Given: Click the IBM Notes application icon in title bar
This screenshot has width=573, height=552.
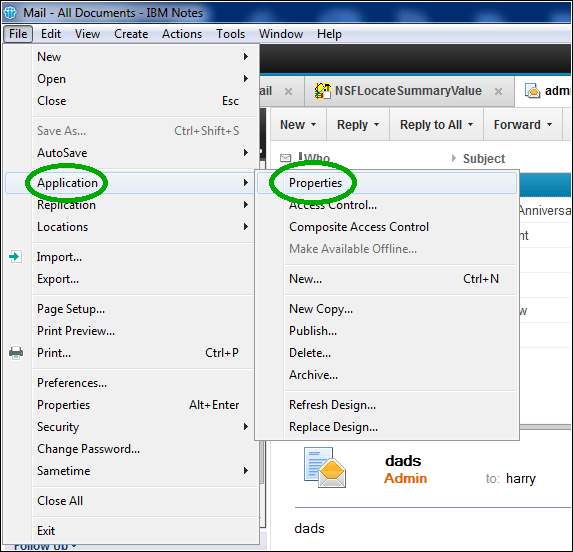Looking at the screenshot, I should pyautogui.click(x=10, y=12).
